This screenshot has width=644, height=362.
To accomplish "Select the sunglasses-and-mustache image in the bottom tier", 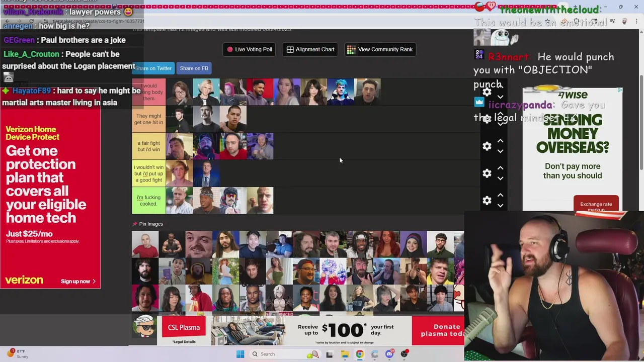I will coord(233,201).
